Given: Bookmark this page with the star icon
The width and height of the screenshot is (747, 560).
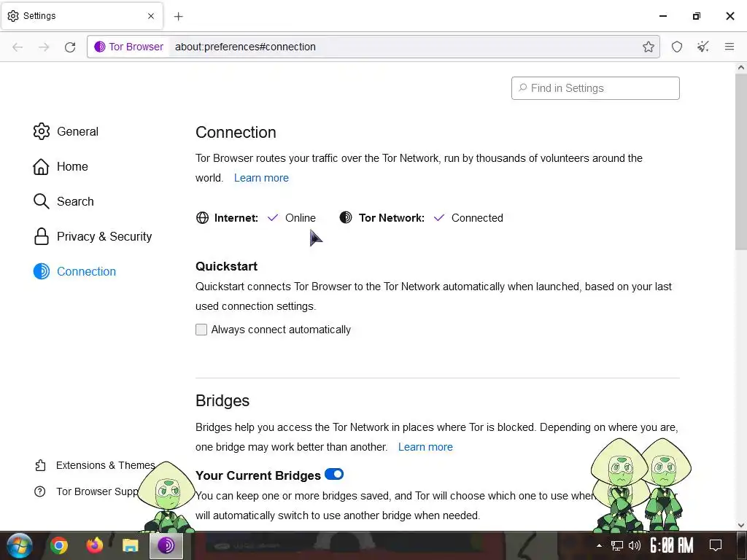Looking at the screenshot, I should click(x=648, y=47).
